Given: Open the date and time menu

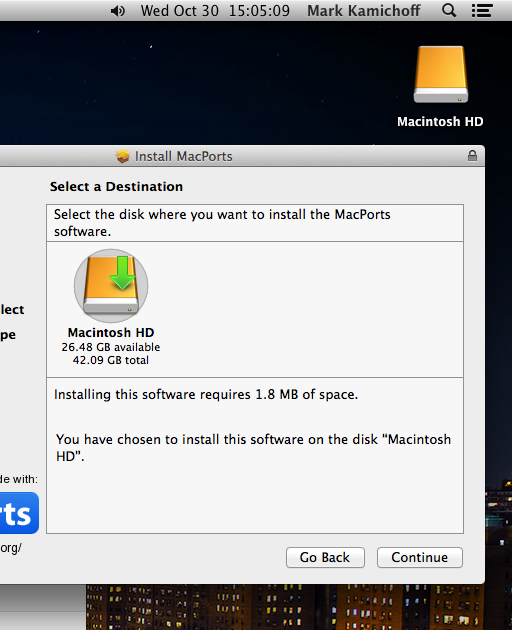Looking at the screenshot, I should pyautogui.click(x=215, y=11).
